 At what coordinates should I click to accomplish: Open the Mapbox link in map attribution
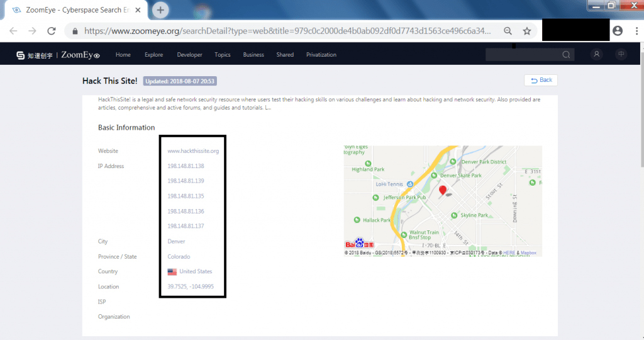[528, 253]
